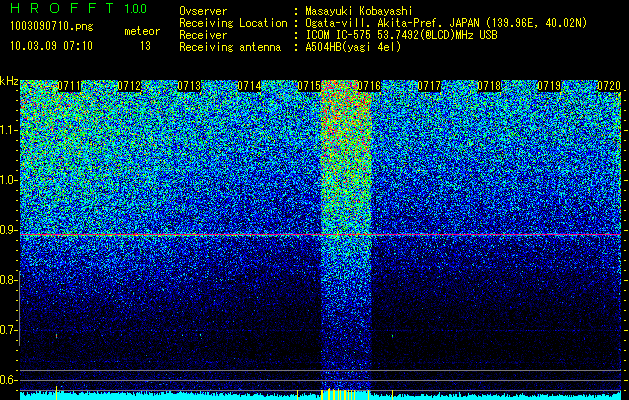Screen dimensions: 629x400
Task: Click the 0719 time marker
Action: click(549, 86)
